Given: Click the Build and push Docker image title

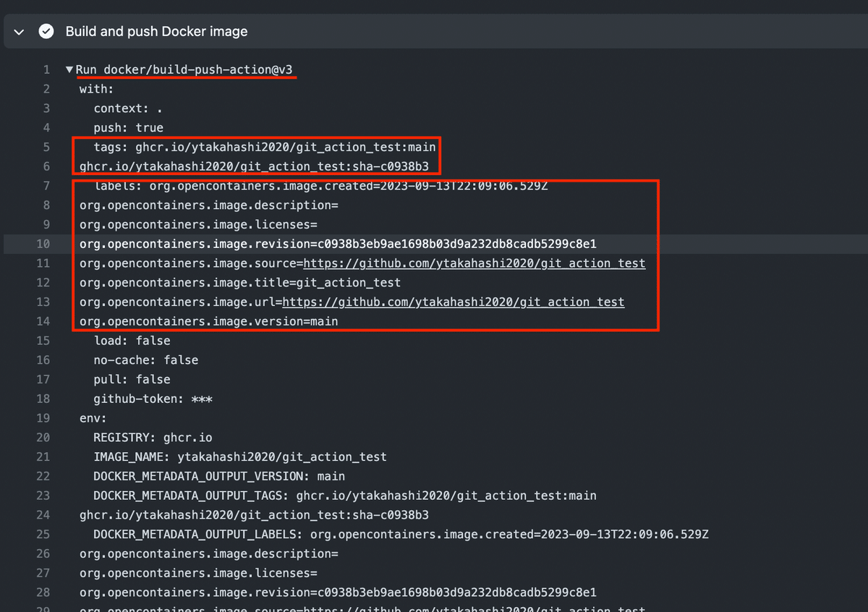Looking at the screenshot, I should [156, 31].
